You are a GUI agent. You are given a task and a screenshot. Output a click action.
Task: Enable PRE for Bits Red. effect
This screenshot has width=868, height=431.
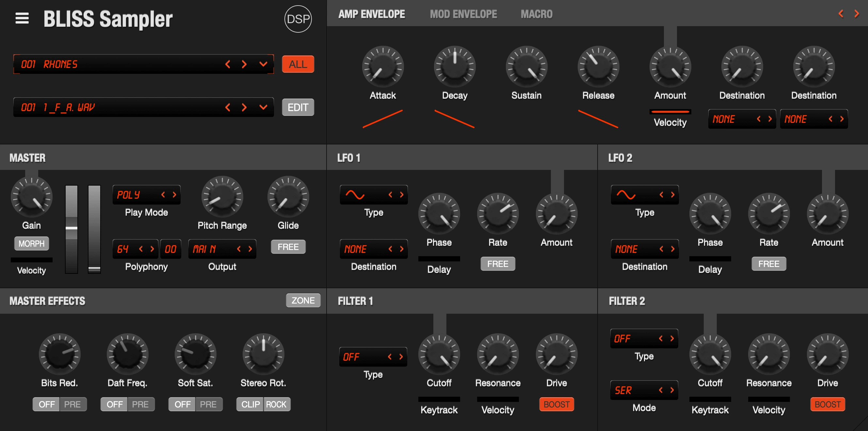(x=72, y=404)
